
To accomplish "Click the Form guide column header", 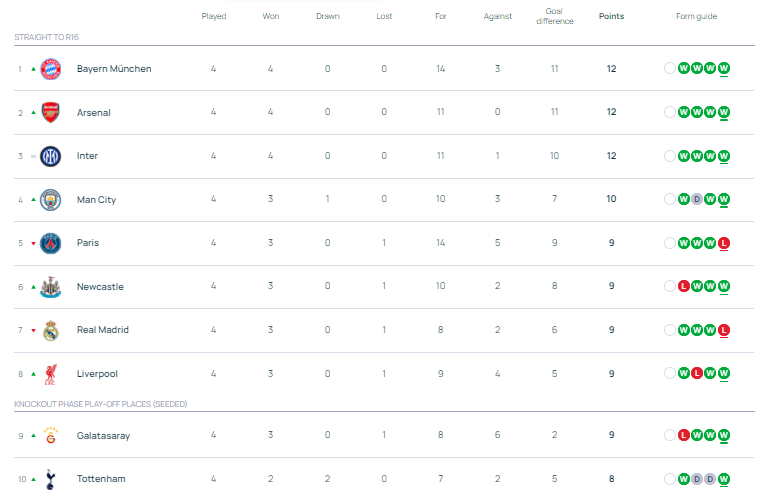I will [696, 16].
